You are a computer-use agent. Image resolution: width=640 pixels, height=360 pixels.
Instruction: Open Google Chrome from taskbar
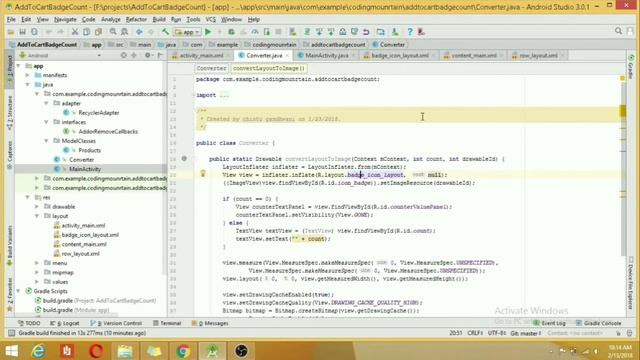pyautogui.click(x=183, y=351)
